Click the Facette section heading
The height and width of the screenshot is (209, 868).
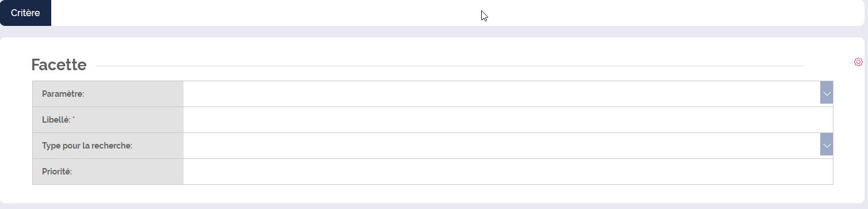pyautogui.click(x=59, y=65)
